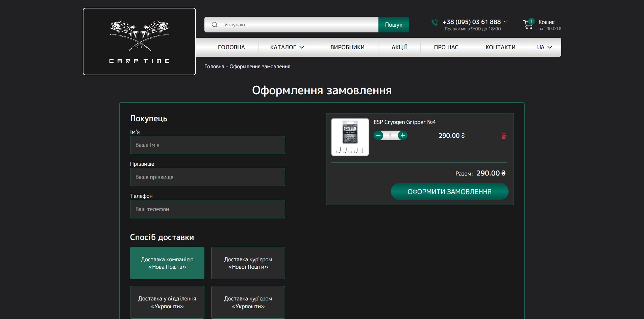
Task: Click the Головна breadcrumb link
Action: 214,67
